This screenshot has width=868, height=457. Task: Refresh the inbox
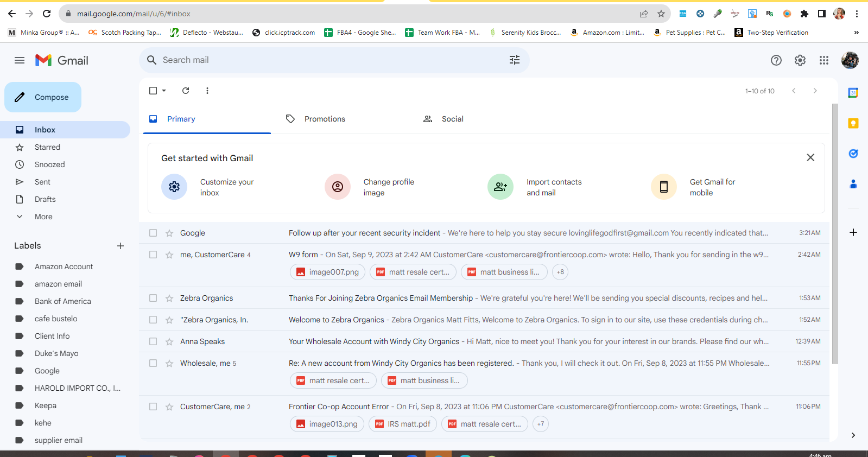point(186,91)
